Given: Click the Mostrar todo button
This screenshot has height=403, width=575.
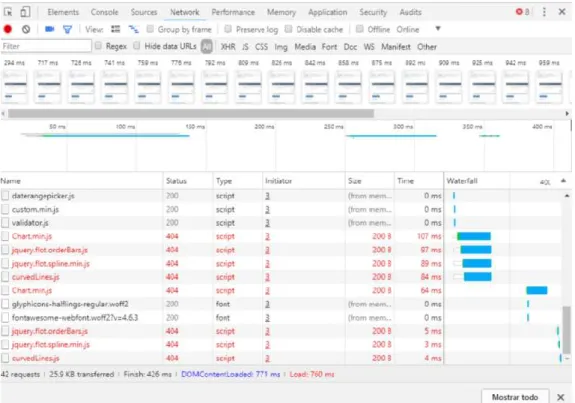Looking at the screenshot, I should (x=515, y=397).
